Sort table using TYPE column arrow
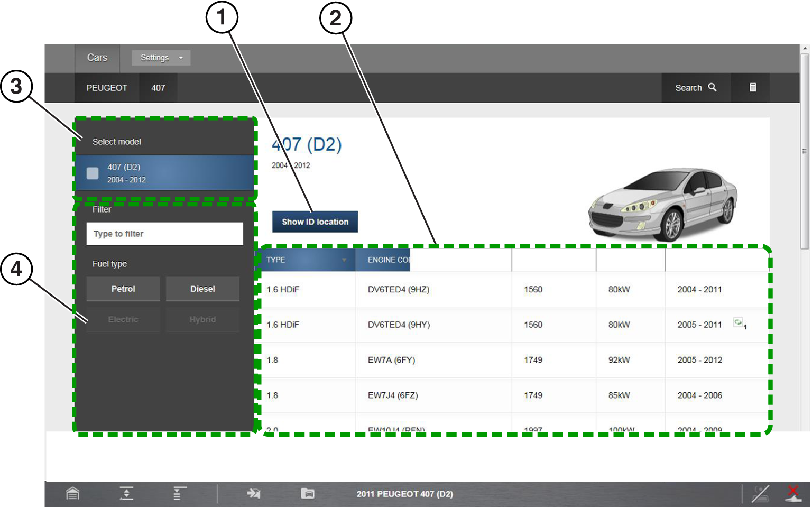Viewport: 812px width, 507px height. 344,260
